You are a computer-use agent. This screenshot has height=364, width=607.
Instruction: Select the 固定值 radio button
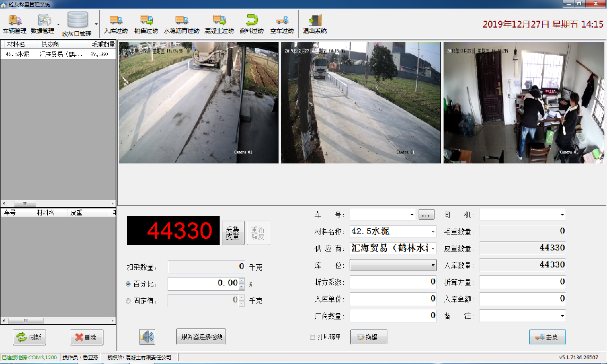128,301
